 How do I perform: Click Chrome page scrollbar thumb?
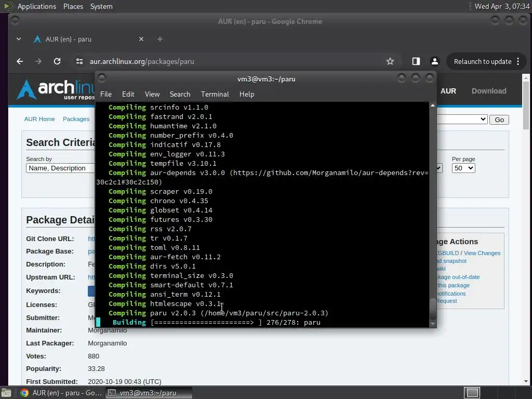tap(526, 105)
